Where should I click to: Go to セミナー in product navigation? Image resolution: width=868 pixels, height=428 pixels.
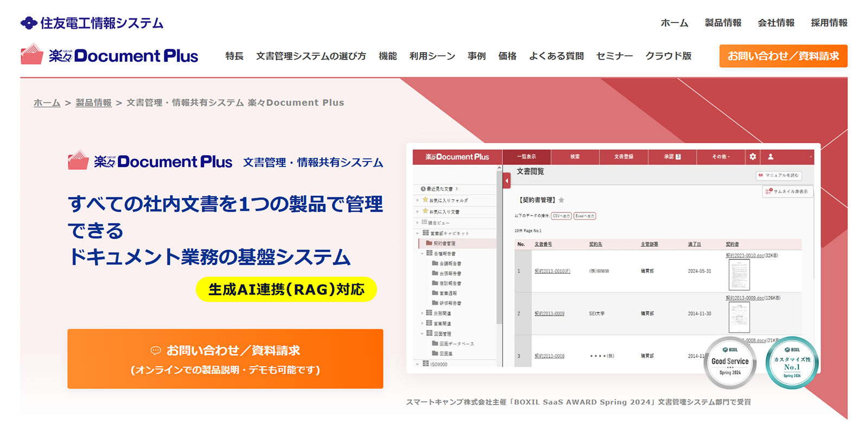click(x=615, y=56)
